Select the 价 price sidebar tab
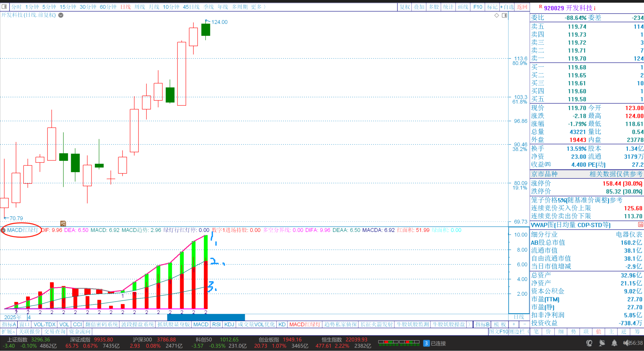Viewport: 644px width, 351px height. pyautogui.click(x=548, y=332)
